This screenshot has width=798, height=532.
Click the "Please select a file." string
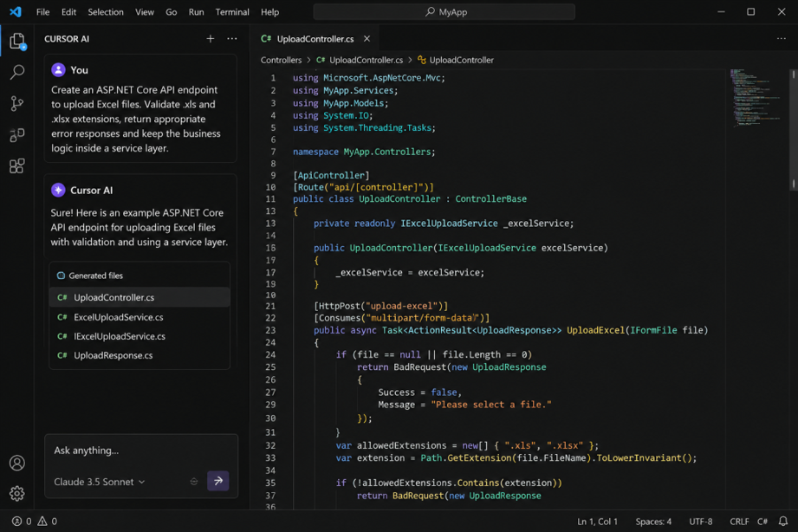point(491,405)
